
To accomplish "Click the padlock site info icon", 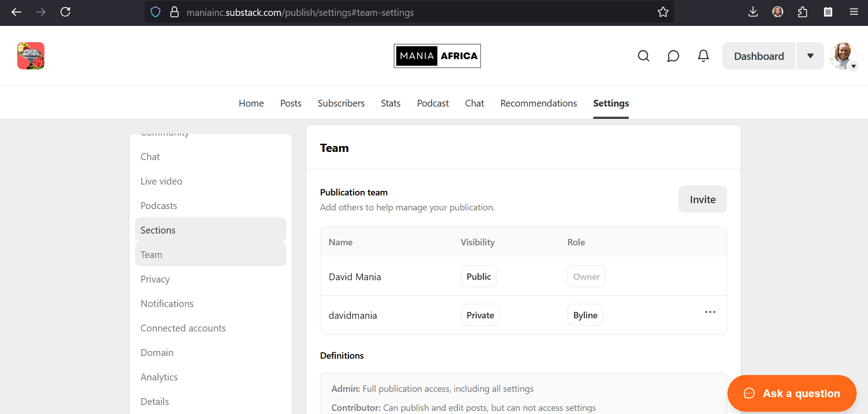I will tap(175, 12).
